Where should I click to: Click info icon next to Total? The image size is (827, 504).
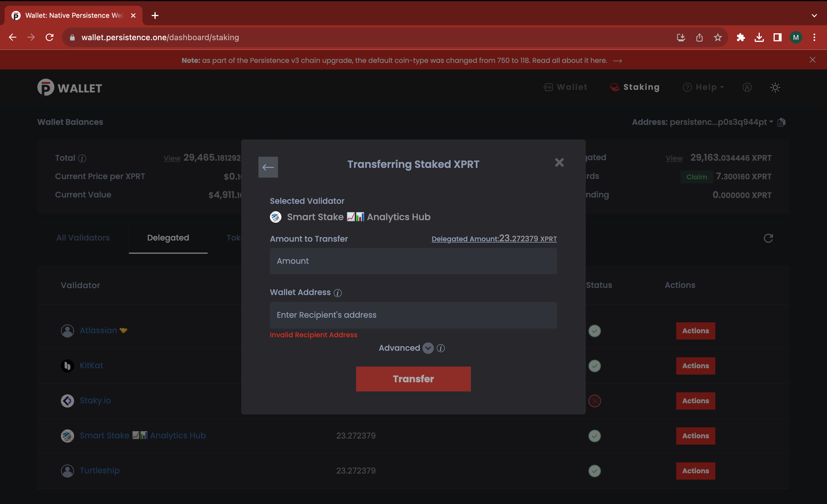(82, 158)
